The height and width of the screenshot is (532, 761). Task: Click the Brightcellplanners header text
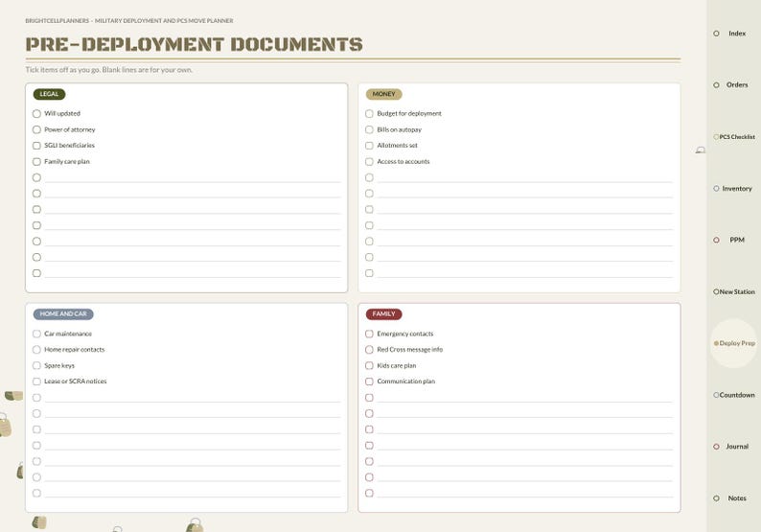pos(129,21)
